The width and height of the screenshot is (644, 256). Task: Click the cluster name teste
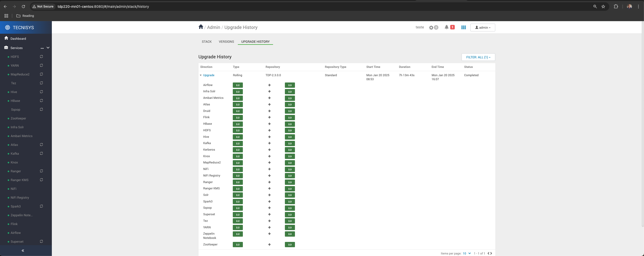[420, 27]
